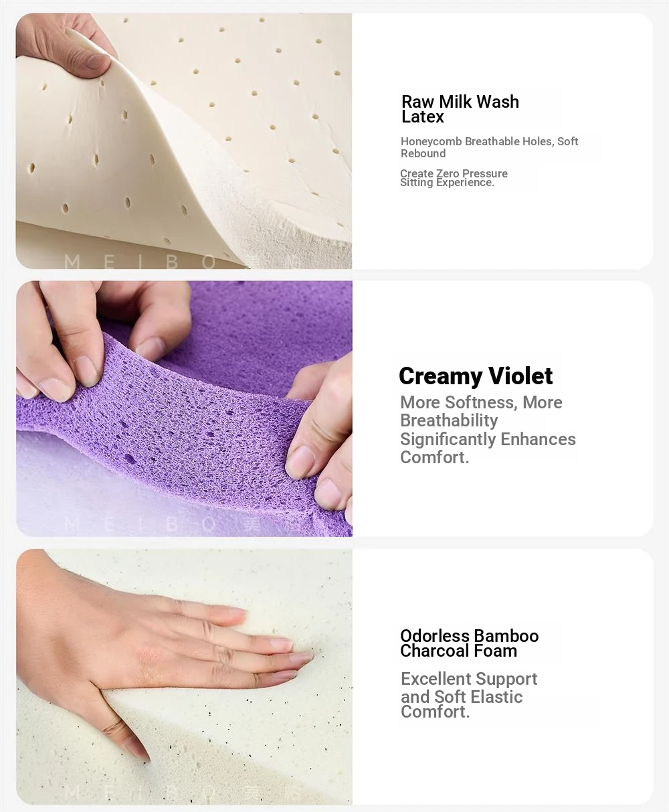Click the perforated latex foam photo

tap(184, 141)
